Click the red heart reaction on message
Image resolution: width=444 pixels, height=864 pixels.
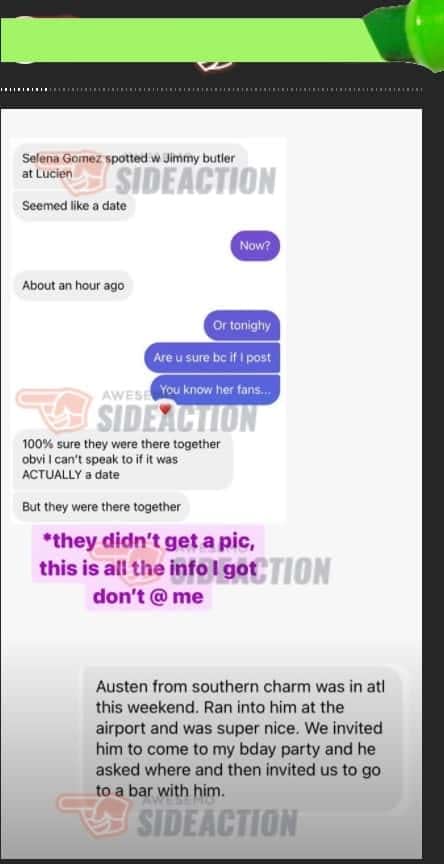165,409
